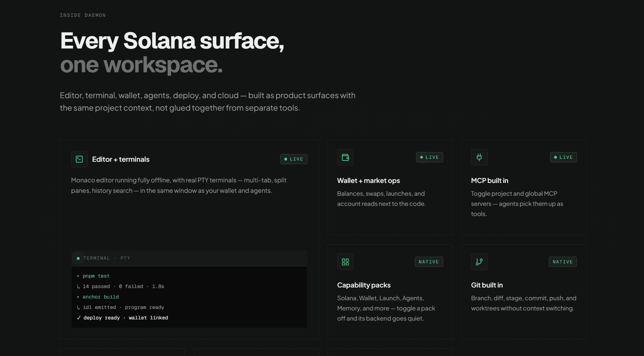The height and width of the screenshot is (356, 644).
Task: Click the "TERMINAL · PTY" header label
Action: tap(107, 258)
